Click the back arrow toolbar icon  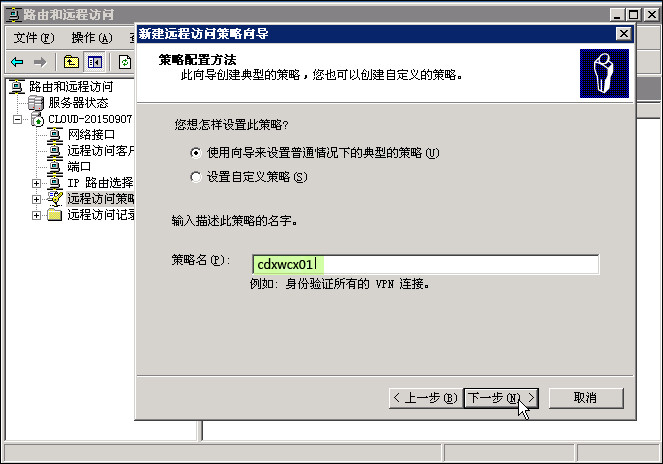[x=17, y=62]
